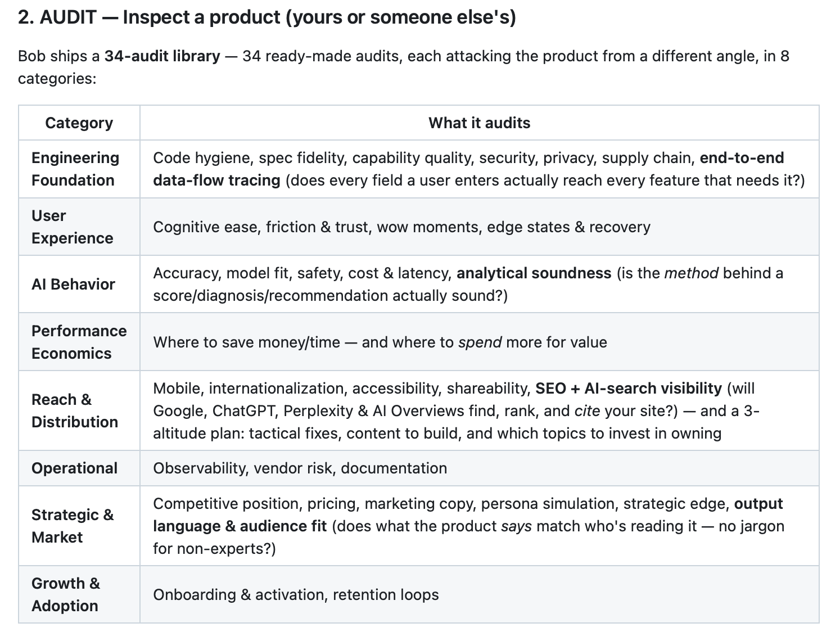Click bold 'SEO + AI-search visibility' text
The image size is (840, 641).
point(629,389)
